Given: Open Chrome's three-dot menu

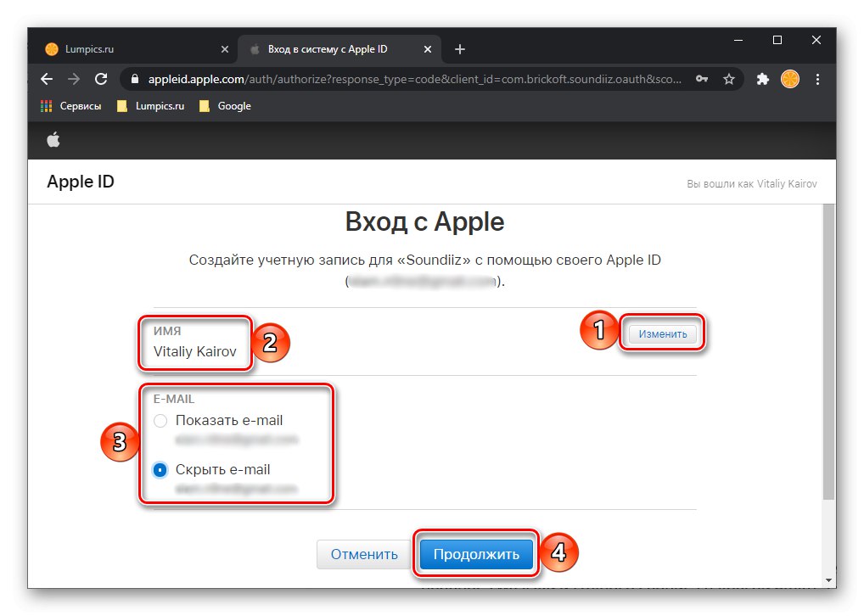Looking at the screenshot, I should coord(817,80).
